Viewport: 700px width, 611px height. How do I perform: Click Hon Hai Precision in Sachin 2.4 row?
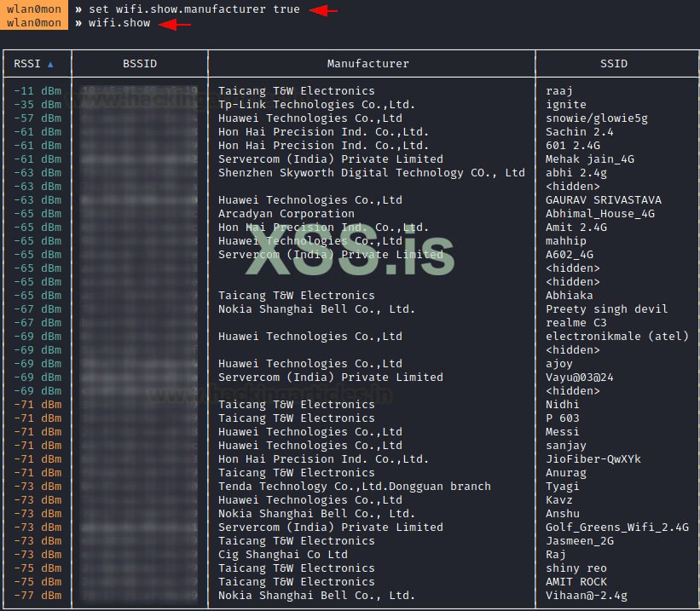323,132
